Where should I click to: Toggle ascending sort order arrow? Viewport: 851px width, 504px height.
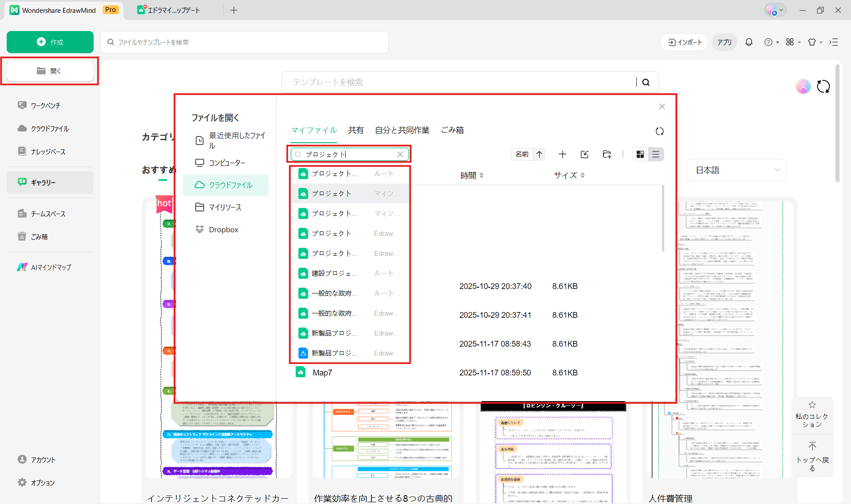[x=539, y=154]
